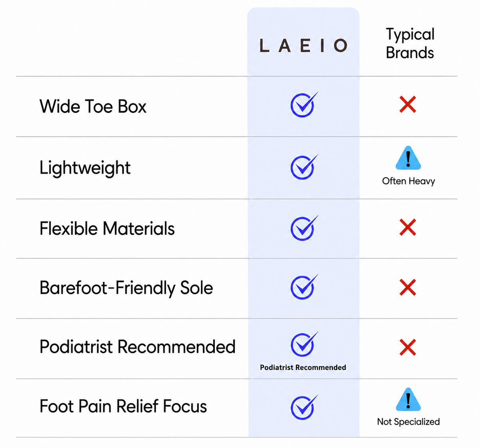The width and height of the screenshot is (480, 448).
Task: Select the Lightweight row label
Action: (x=85, y=168)
